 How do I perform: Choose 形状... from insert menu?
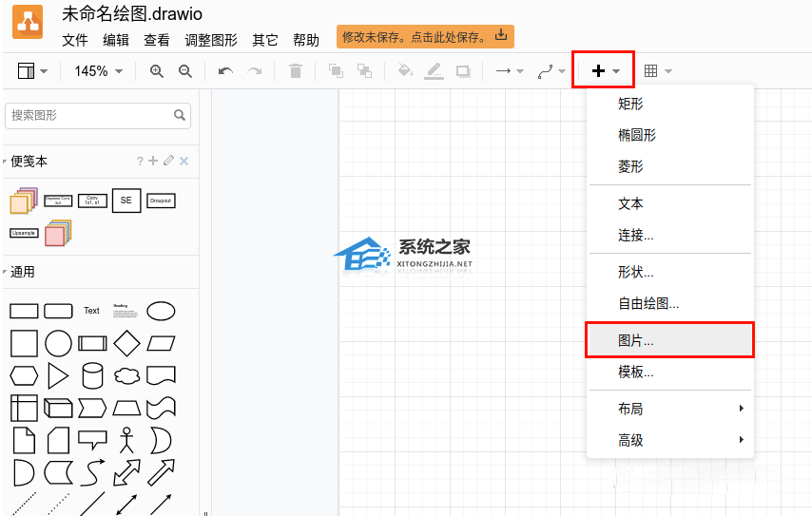click(670, 272)
